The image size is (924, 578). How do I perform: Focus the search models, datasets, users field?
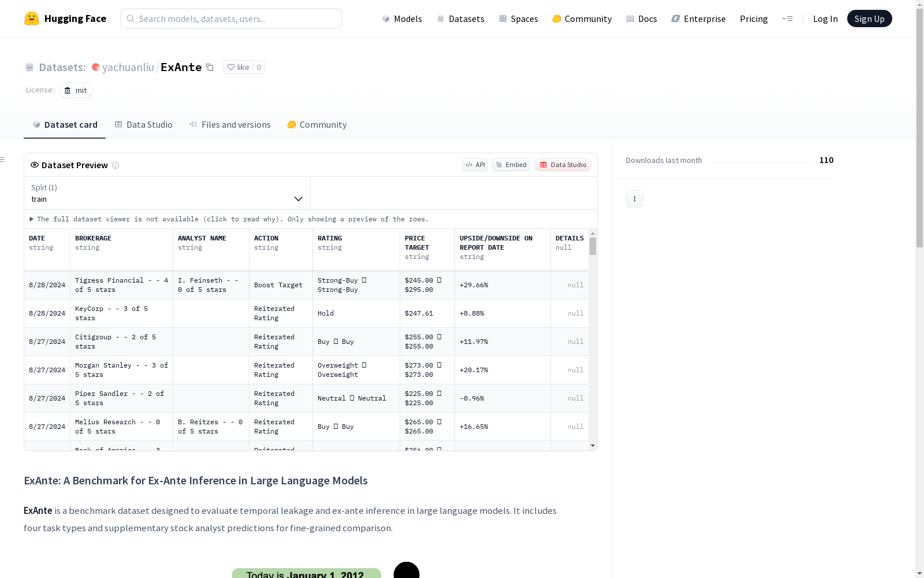[x=231, y=18]
